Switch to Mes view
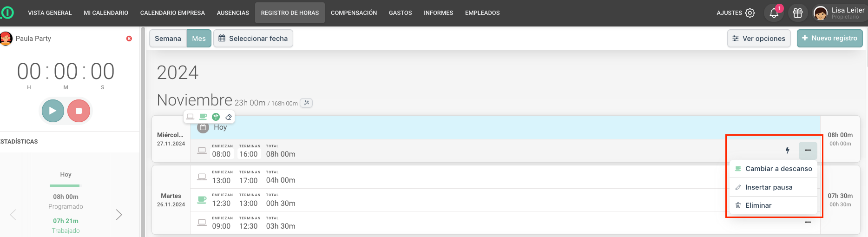This screenshot has width=868, height=237. pos(199,39)
